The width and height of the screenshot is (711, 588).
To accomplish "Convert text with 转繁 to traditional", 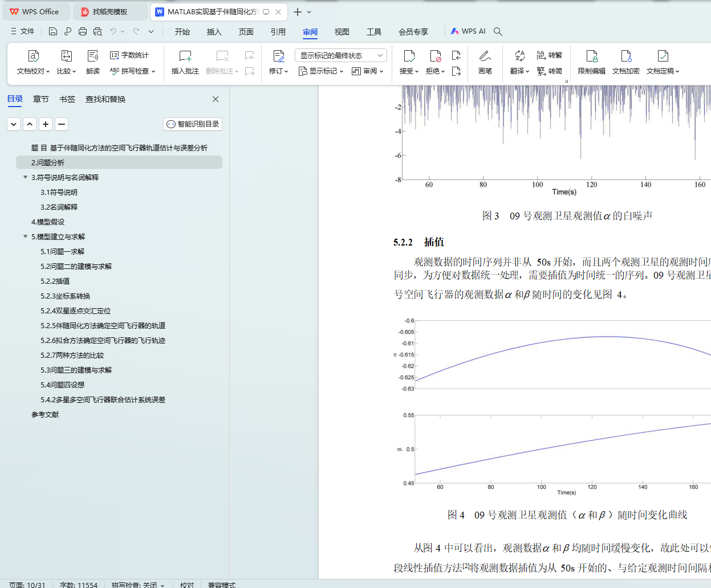I will click(x=550, y=55).
